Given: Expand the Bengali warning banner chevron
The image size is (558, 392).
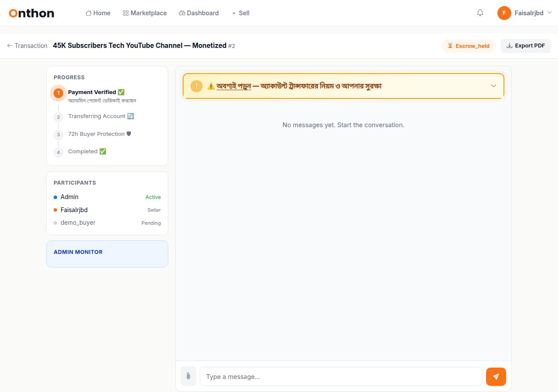Looking at the screenshot, I should (493, 86).
